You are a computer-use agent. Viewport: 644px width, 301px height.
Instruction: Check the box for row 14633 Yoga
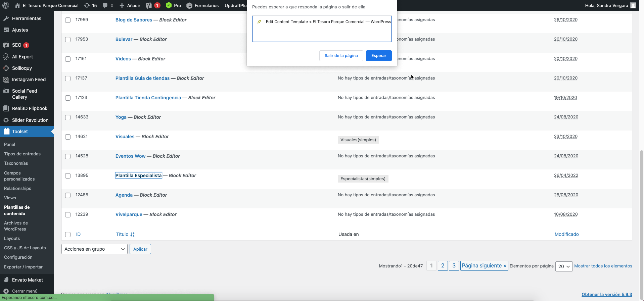[68, 117]
